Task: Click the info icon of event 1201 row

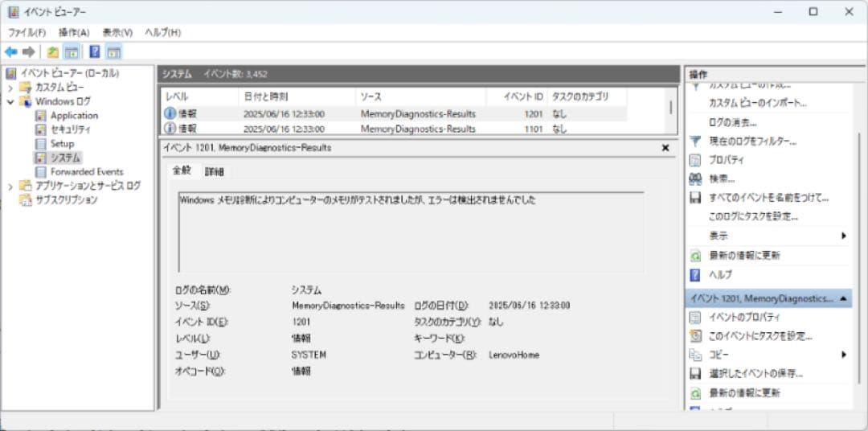Action: click(x=170, y=114)
